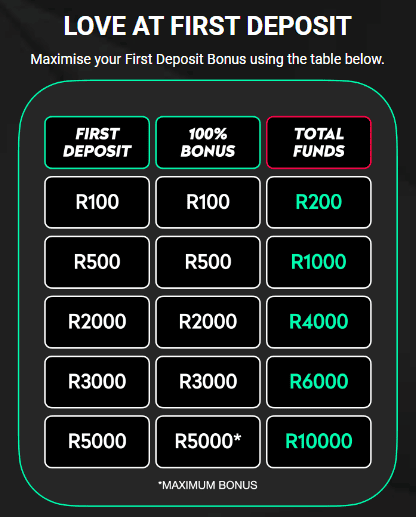The width and height of the screenshot is (416, 517).
Task: Click the LOVE AT FIRST DEPOSIT heading
Action: [x=207, y=26]
